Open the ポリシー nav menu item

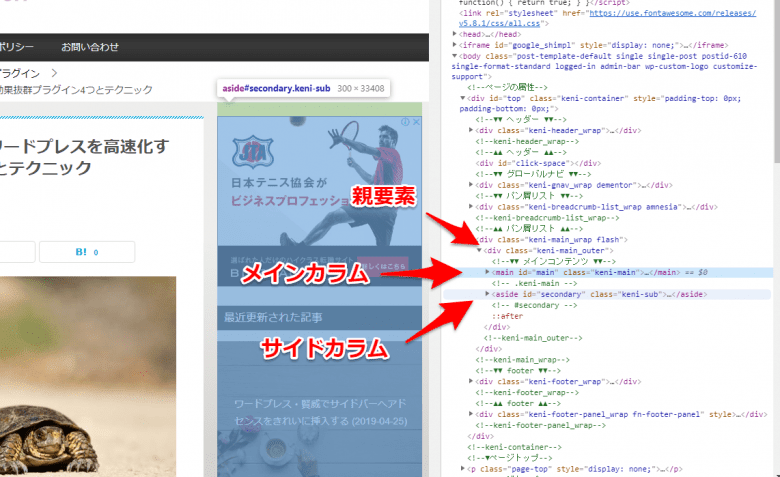coord(16,47)
